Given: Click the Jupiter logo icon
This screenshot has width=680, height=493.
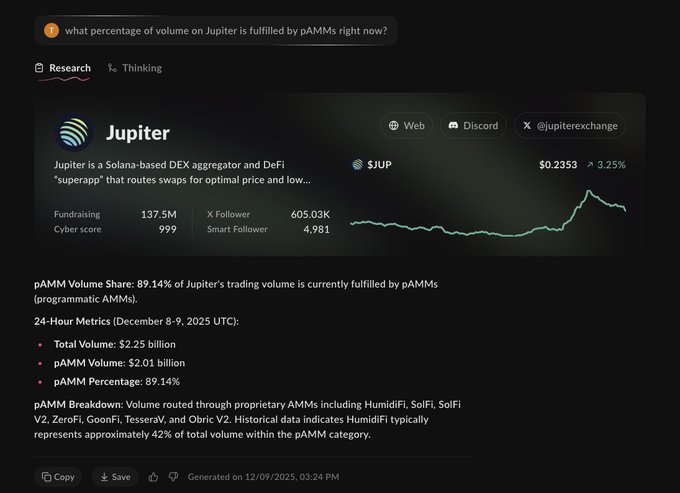Looking at the screenshot, I should coord(74,133).
